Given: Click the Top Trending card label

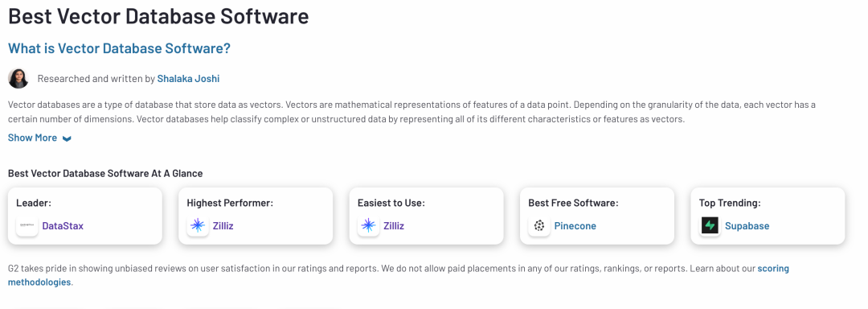Looking at the screenshot, I should (x=730, y=203).
